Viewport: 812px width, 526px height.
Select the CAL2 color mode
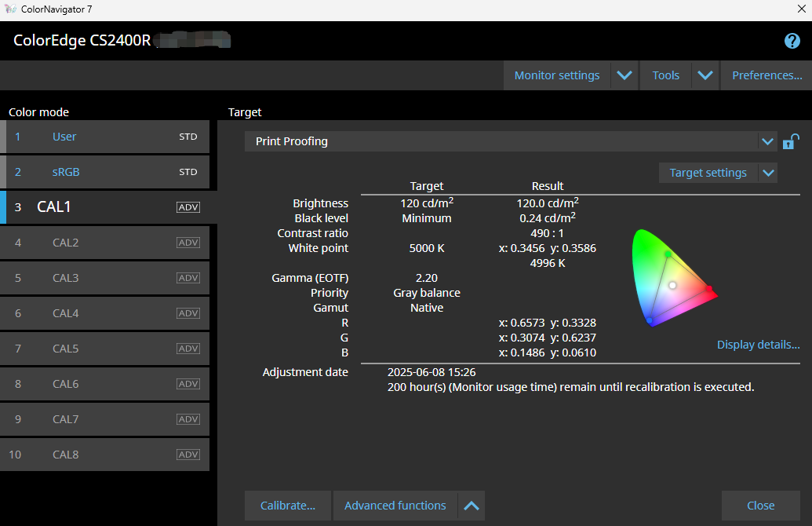[104, 243]
